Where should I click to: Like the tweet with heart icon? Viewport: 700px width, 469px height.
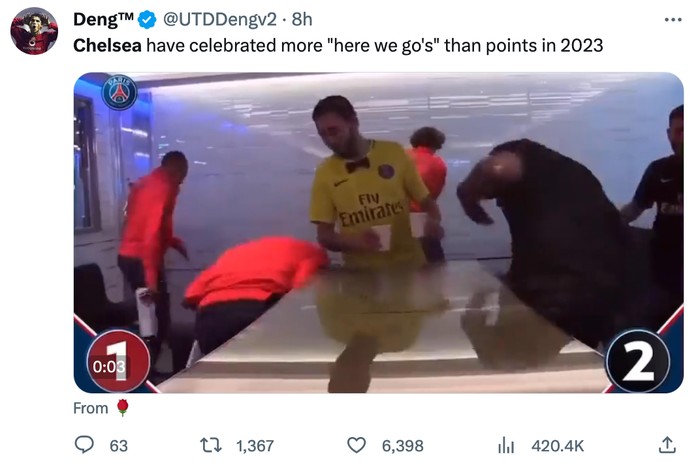(x=356, y=445)
